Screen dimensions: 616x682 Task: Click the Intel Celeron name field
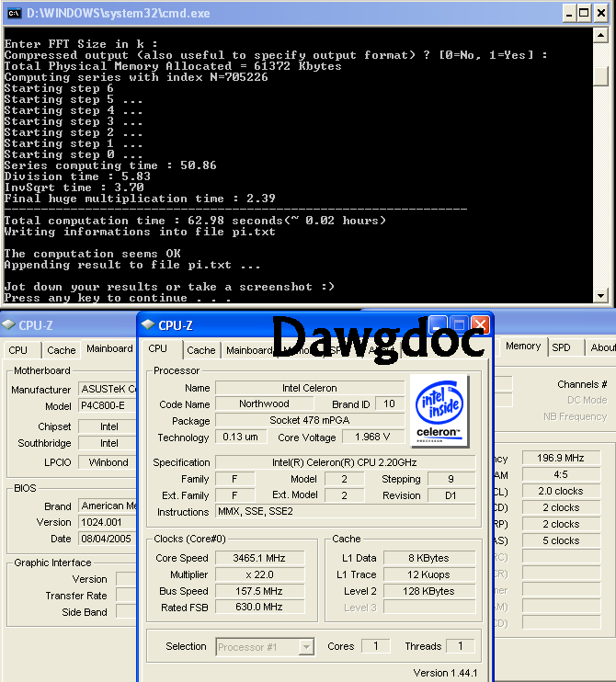(x=310, y=388)
